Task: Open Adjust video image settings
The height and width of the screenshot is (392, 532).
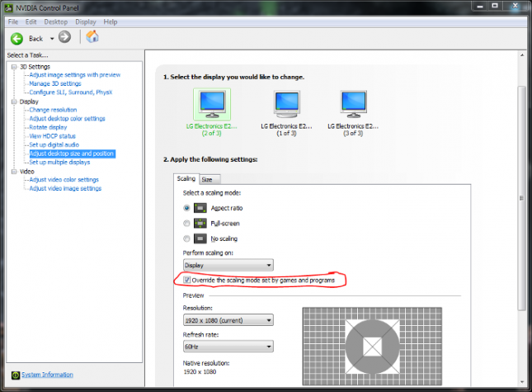Action: click(65, 188)
